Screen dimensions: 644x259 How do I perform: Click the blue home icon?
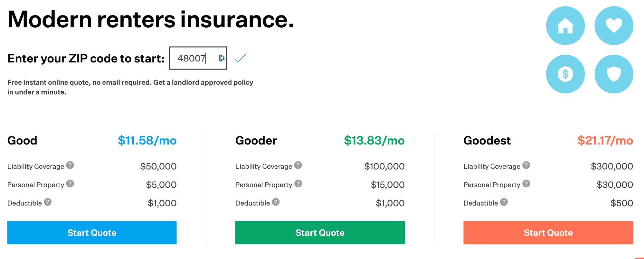tap(565, 25)
